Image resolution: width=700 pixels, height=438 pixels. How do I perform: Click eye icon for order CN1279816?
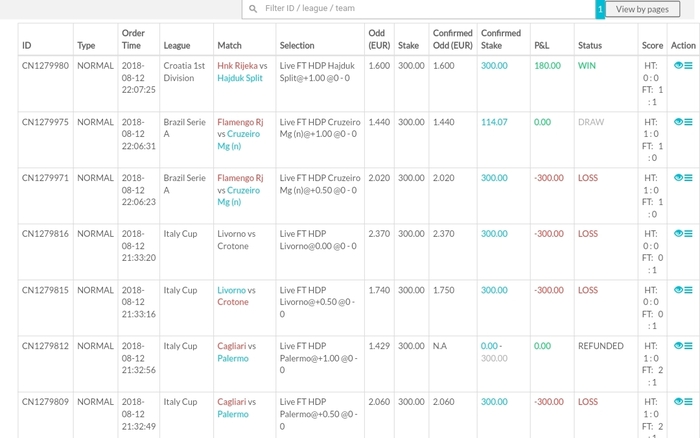click(678, 234)
